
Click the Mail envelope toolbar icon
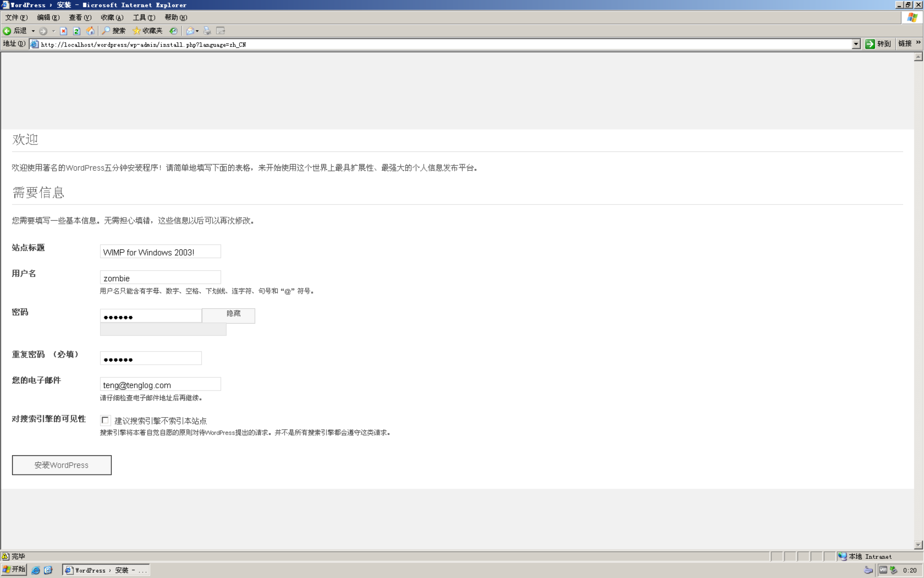(x=190, y=31)
